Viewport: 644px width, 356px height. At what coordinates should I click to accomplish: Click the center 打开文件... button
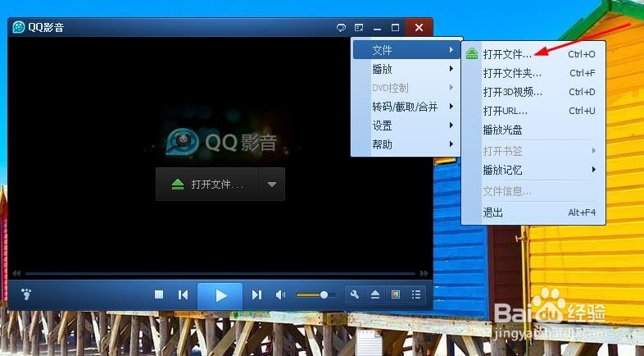(x=207, y=185)
